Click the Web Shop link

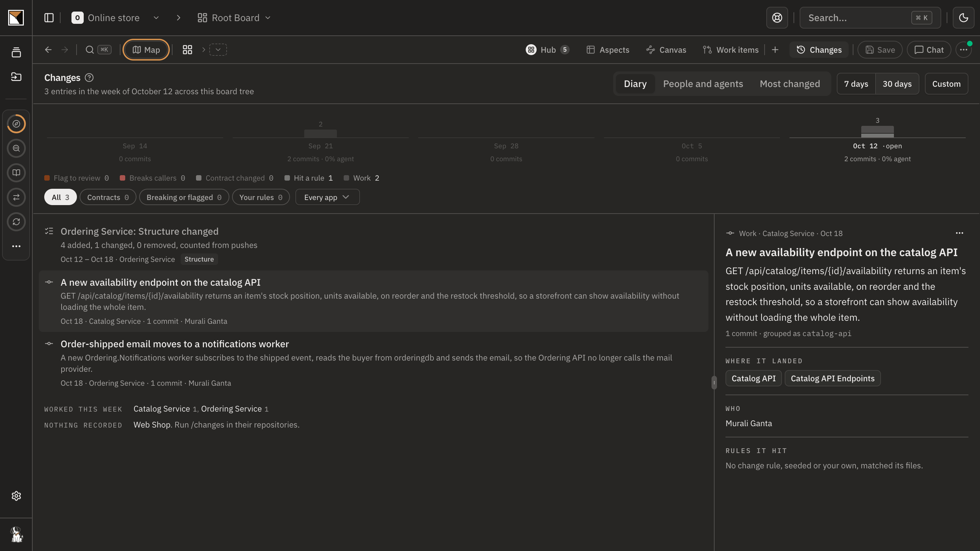[x=151, y=425]
